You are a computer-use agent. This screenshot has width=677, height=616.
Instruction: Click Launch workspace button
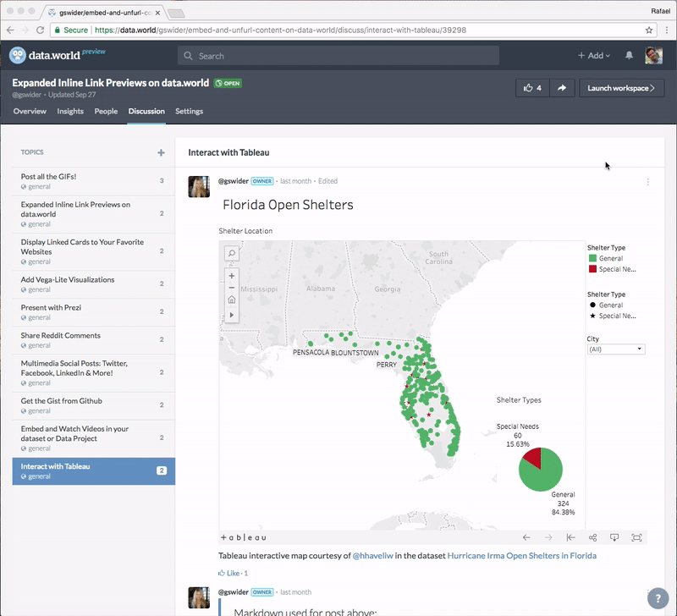[621, 88]
